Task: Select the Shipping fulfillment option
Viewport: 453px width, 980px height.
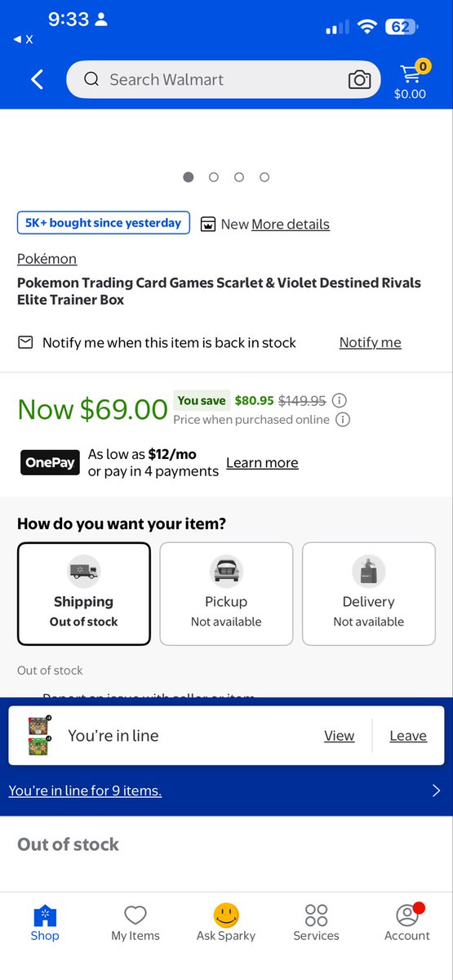Action: [84, 594]
